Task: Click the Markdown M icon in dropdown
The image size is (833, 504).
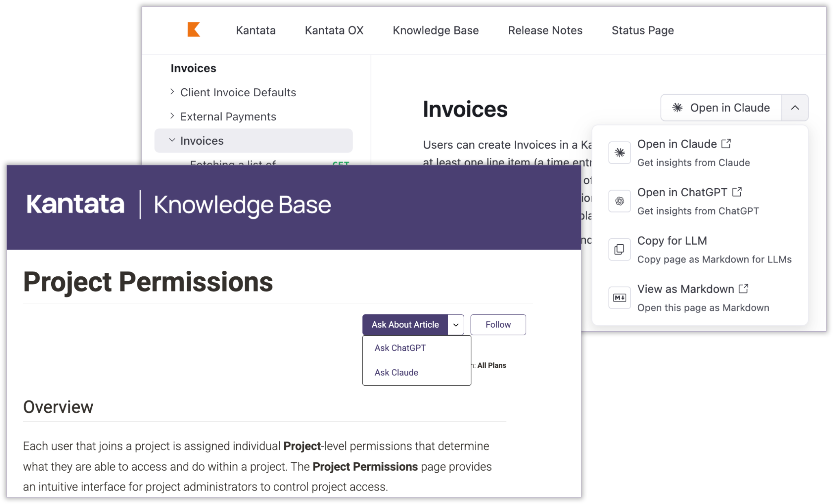Action: [619, 298]
